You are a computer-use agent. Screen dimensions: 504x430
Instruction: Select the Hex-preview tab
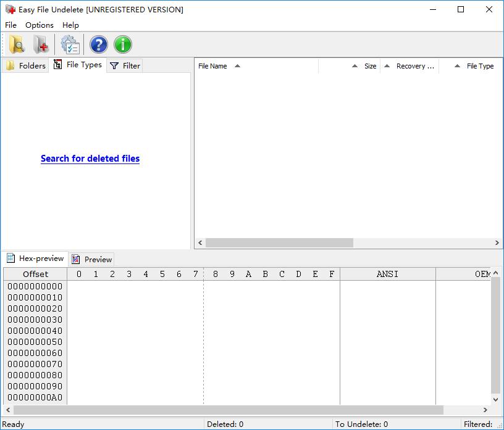(35, 258)
